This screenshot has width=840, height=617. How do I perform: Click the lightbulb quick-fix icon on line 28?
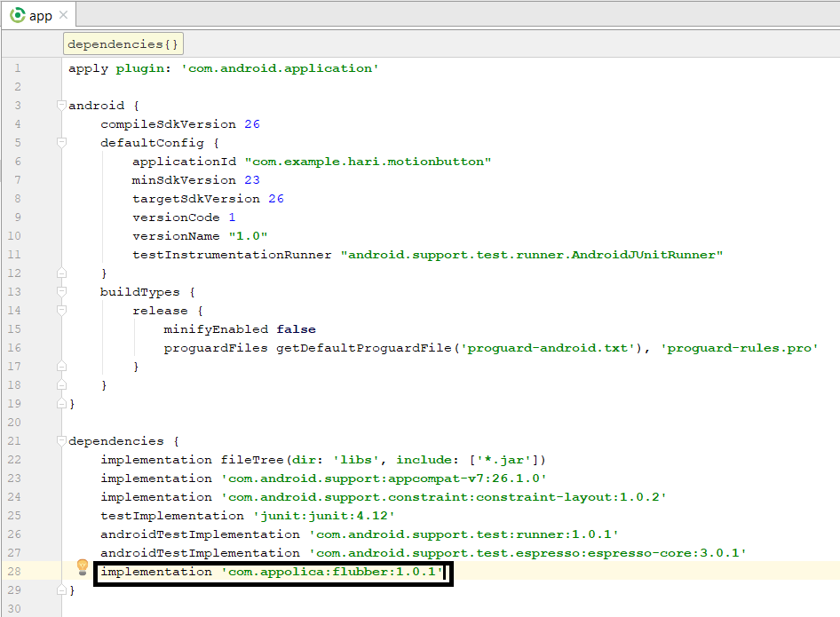pos(83,566)
